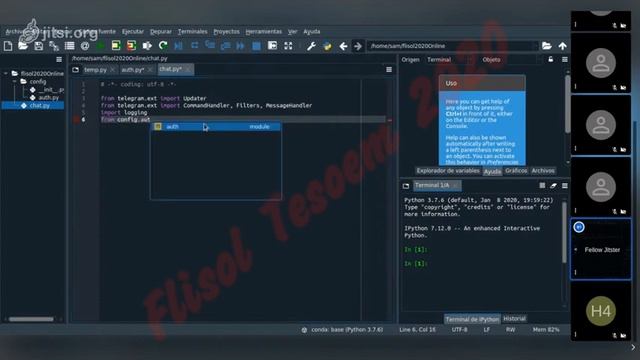Open the Ejecutar menu
This screenshot has height=360, width=640.
[133, 31]
